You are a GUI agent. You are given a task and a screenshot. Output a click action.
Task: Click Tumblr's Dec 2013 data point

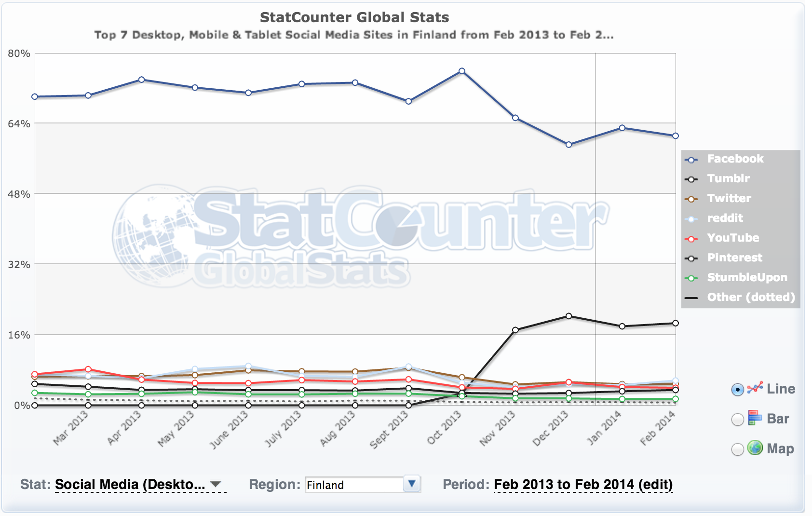569,316
